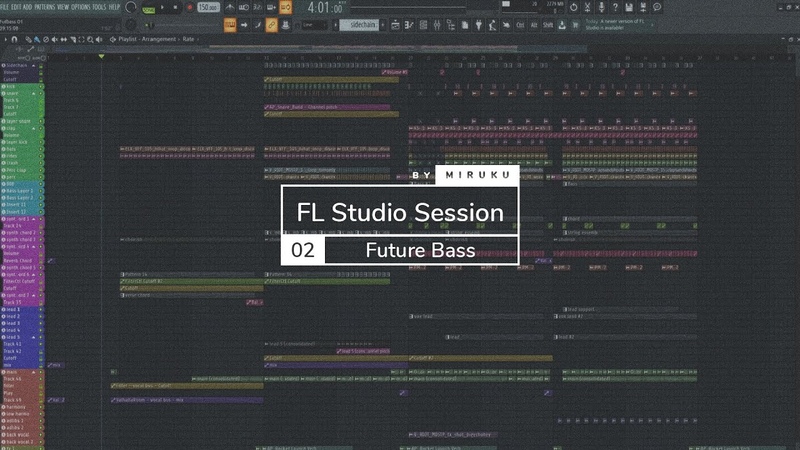This screenshot has width=800, height=450.
Task: Click the Play transport button
Action: point(163,8)
